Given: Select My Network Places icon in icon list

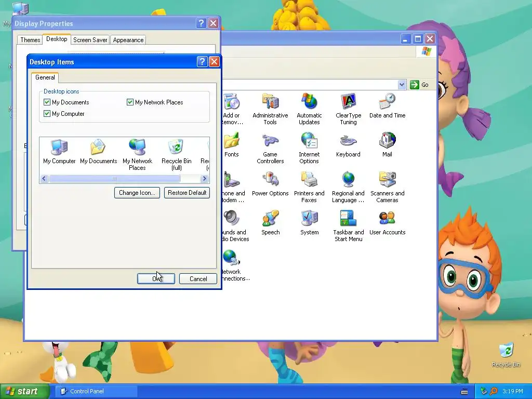Looking at the screenshot, I should point(137,155).
